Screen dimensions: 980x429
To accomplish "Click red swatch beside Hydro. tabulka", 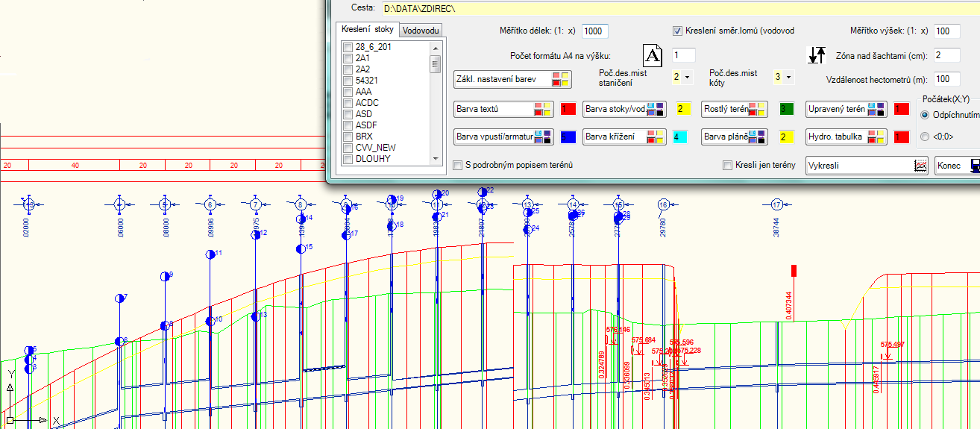I will [902, 137].
